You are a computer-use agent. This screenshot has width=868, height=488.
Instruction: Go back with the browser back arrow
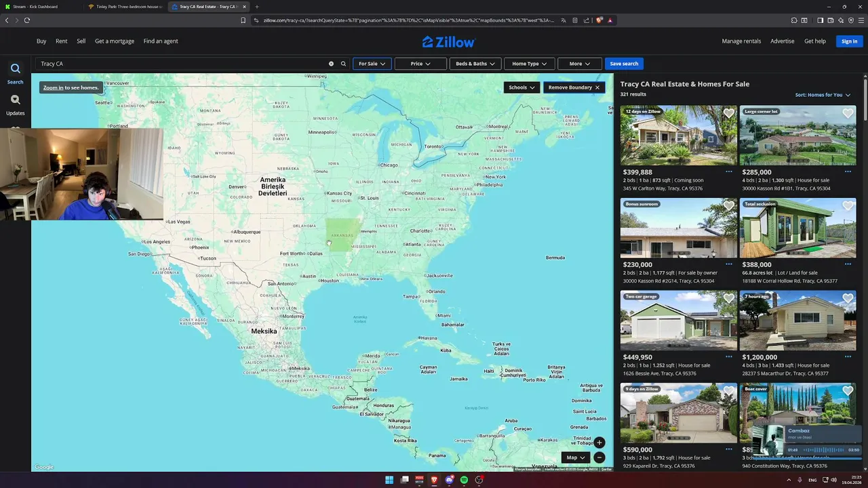(x=7, y=20)
